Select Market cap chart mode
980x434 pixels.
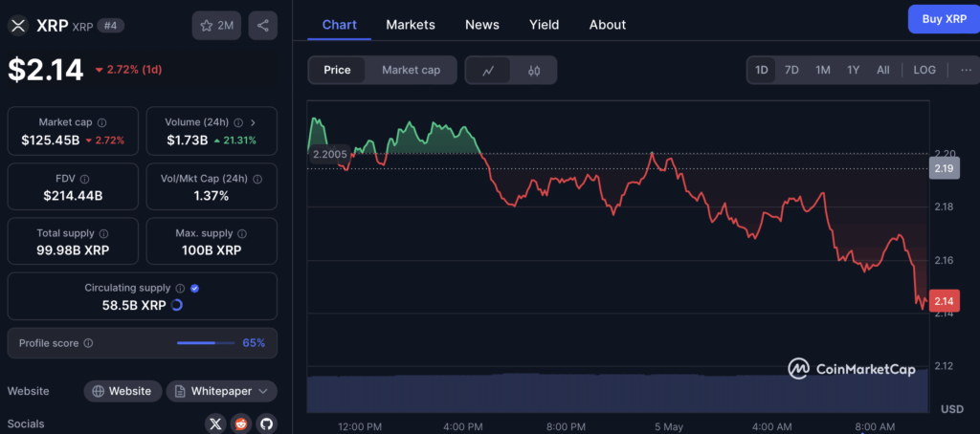pos(412,70)
